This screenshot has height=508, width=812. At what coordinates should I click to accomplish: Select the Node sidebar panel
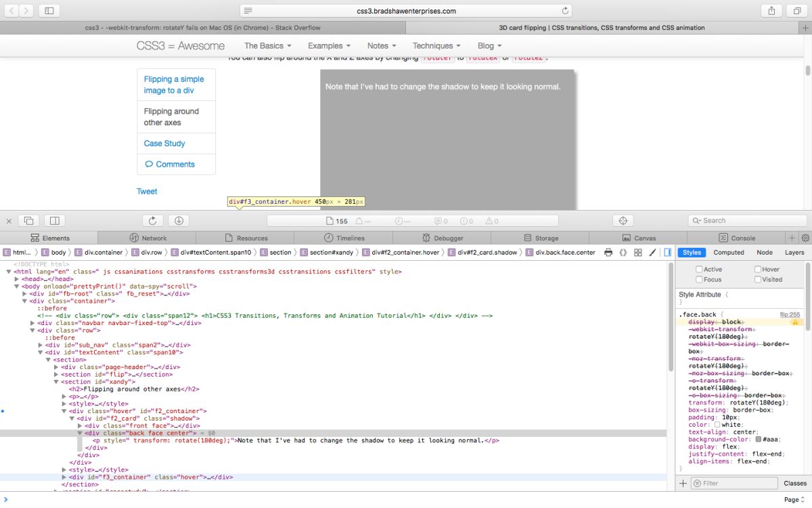click(x=765, y=253)
